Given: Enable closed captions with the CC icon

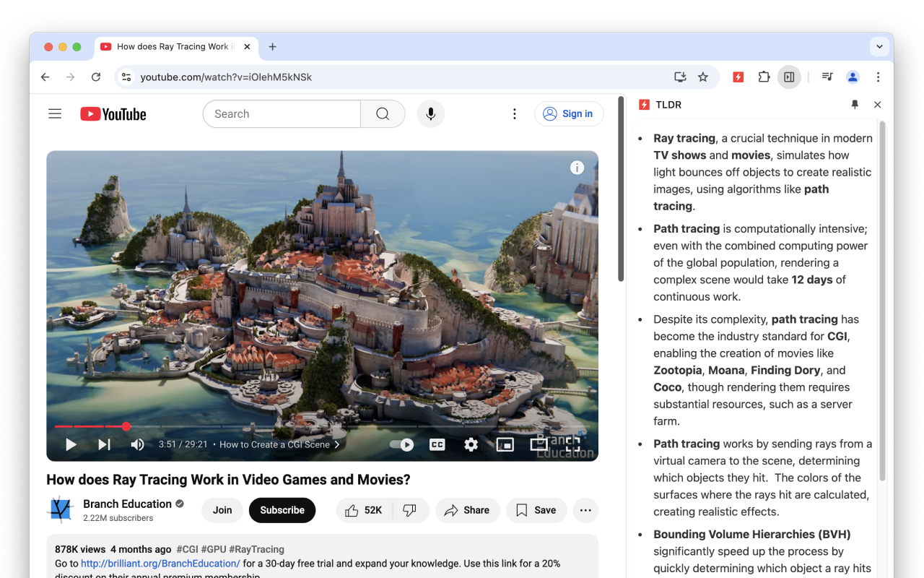Looking at the screenshot, I should pos(437,444).
